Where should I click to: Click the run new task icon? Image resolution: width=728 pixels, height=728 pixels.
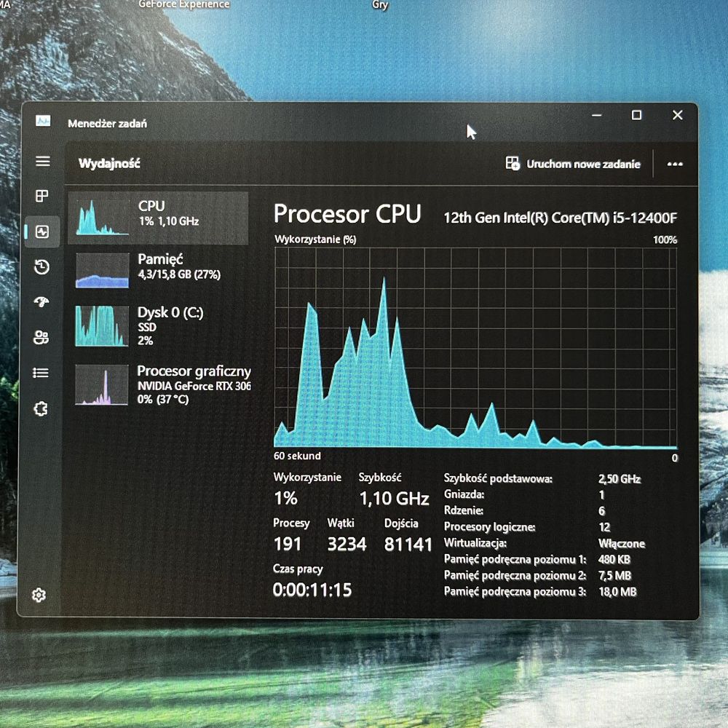pyautogui.click(x=513, y=163)
